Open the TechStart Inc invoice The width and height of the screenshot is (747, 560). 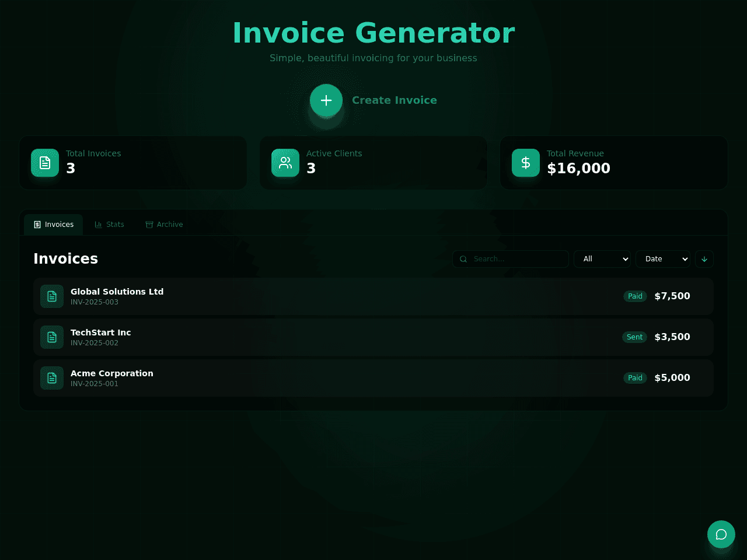(373, 337)
